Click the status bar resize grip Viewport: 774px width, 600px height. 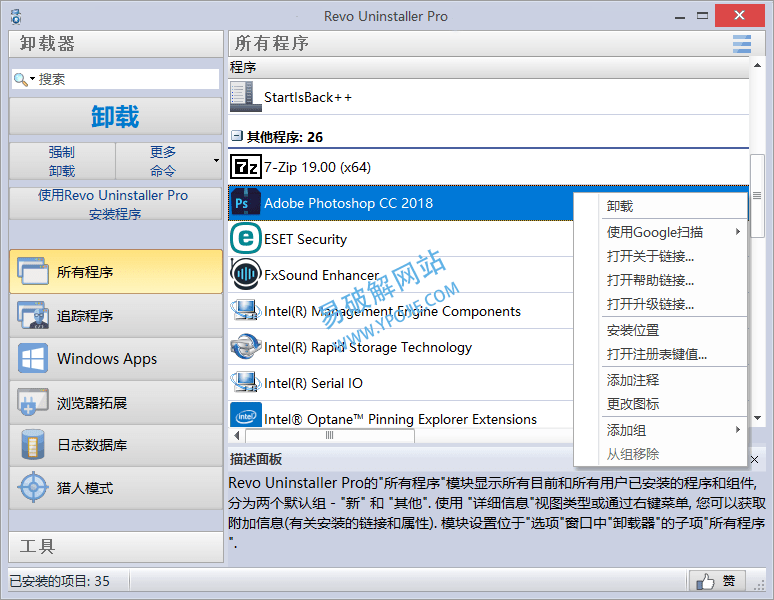[x=759, y=585]
